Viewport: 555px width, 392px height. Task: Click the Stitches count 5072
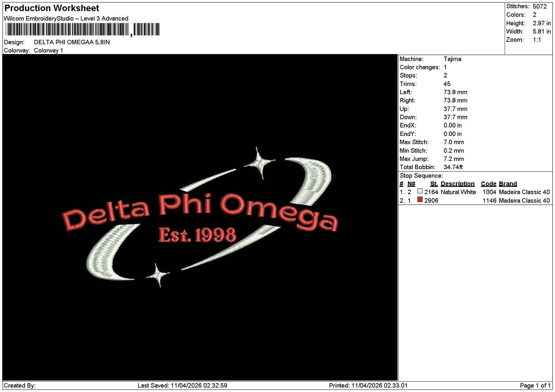pyautogui.click(x=540, y=7)
